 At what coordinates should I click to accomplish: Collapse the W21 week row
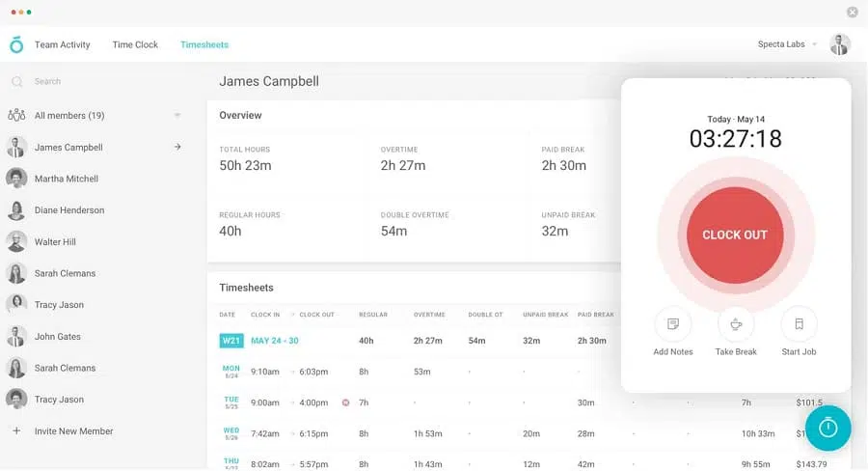[231, 341]
